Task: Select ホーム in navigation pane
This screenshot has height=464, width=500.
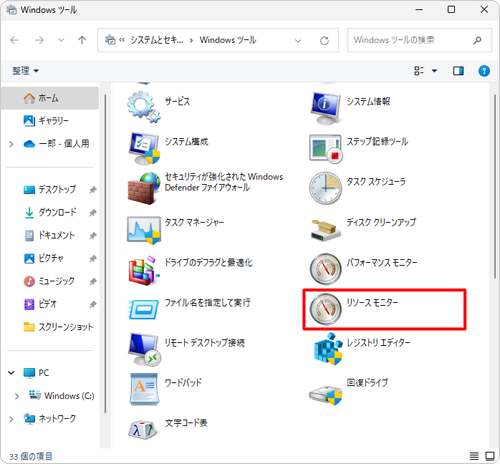Action: pyautogui.click(x=50, y=98)
